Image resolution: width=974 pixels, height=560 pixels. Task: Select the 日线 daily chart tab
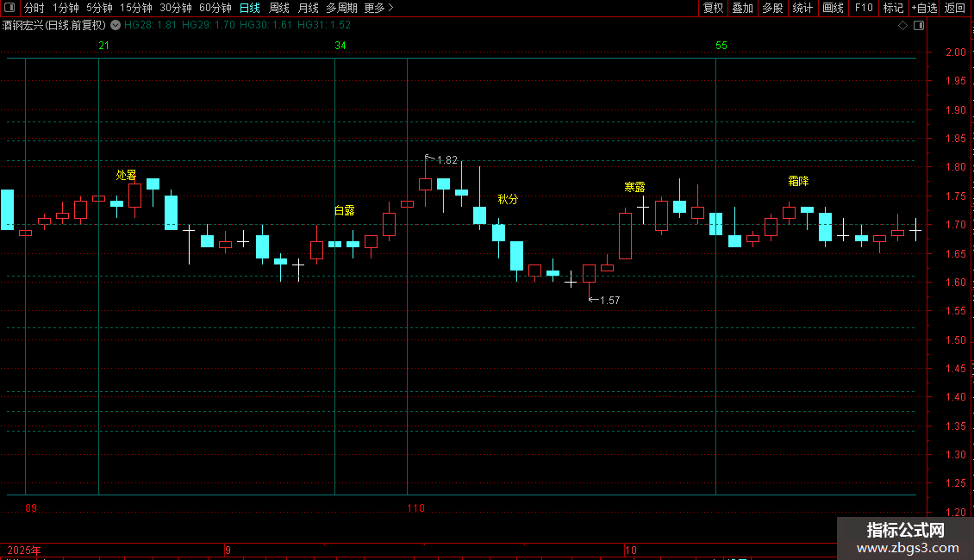tap(250, 8)
